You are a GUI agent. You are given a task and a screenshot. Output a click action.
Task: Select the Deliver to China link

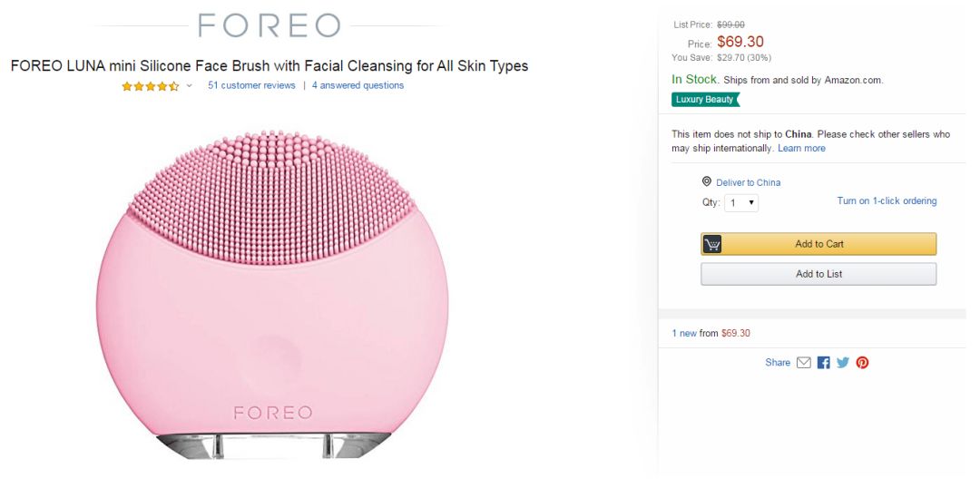(748, 182)
